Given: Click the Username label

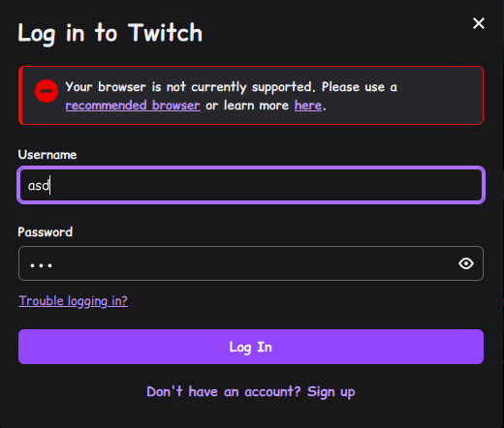Looking at the screenshot, I should pyautogui.click(x=47, y=155).
